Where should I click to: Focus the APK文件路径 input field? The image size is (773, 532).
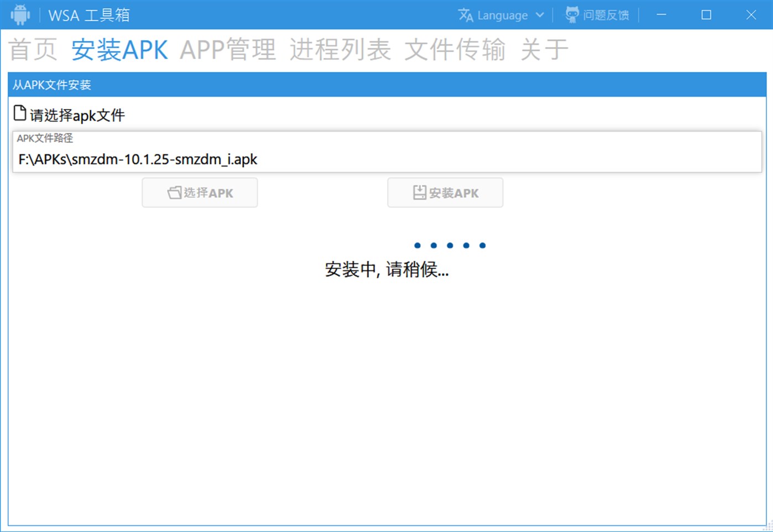point(387,159)
